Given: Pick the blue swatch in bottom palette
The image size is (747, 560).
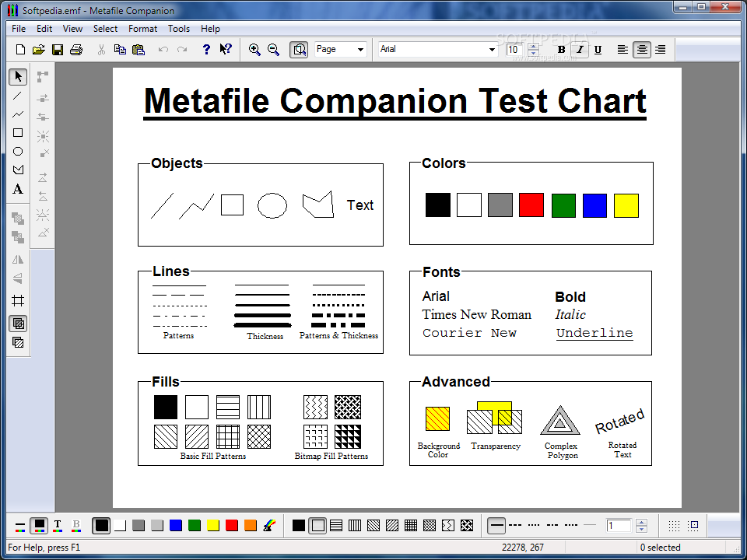Looking at the screenshot, I should [176, 525].
